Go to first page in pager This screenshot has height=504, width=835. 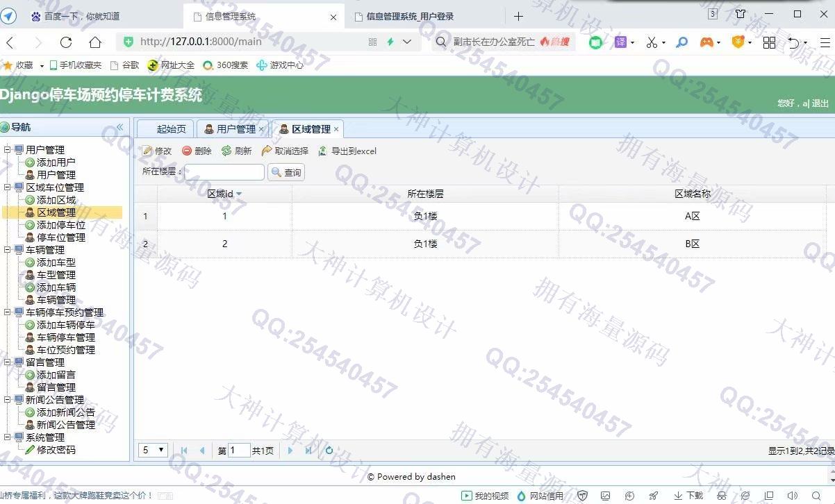tap(184, 451)
